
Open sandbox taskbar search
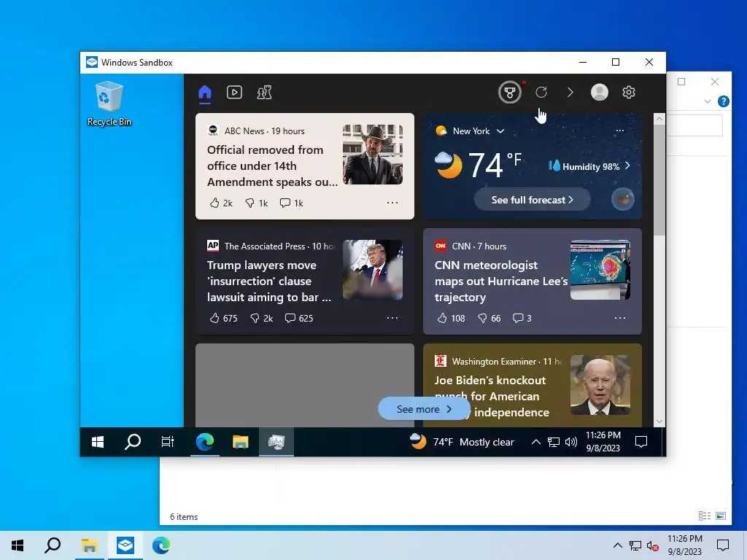(x=133, y=442)
